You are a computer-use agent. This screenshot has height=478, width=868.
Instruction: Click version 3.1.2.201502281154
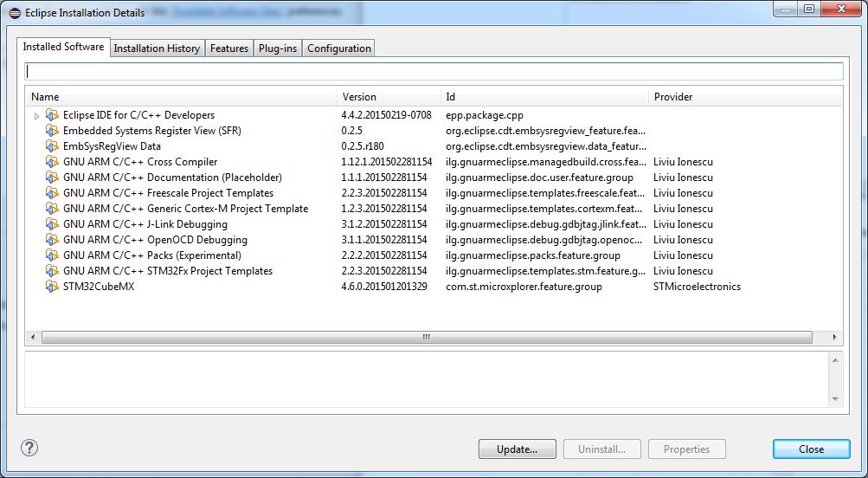[x=383, y=224]
